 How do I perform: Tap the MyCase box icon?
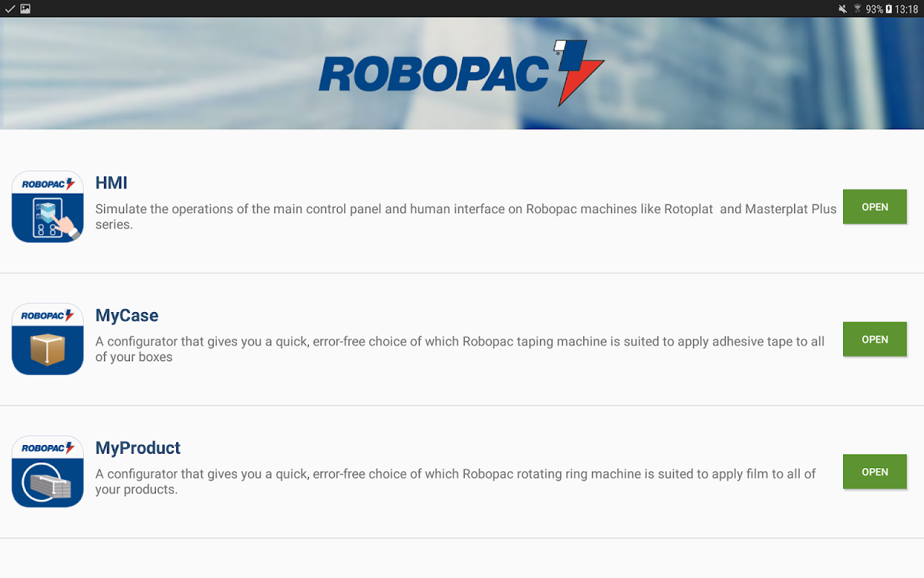48,339
